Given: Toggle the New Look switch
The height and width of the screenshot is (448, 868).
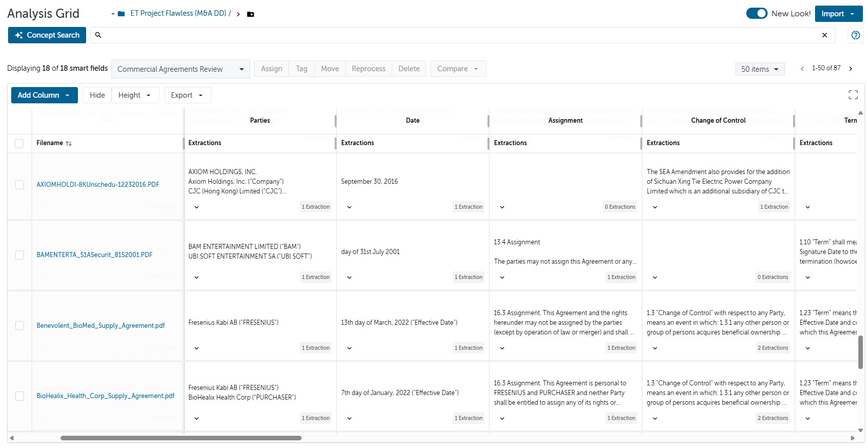Looking at the screenshot, I should click(x=757, y=14).
